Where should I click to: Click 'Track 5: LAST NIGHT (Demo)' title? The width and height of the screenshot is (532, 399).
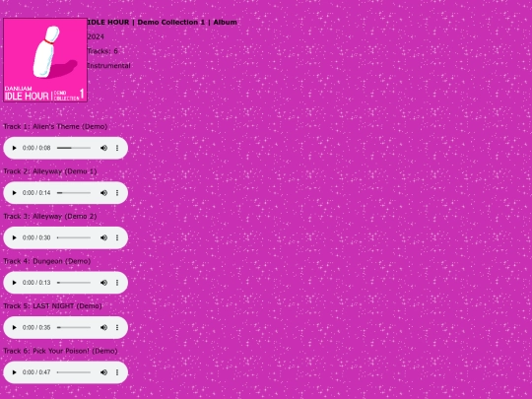point(52,306)
